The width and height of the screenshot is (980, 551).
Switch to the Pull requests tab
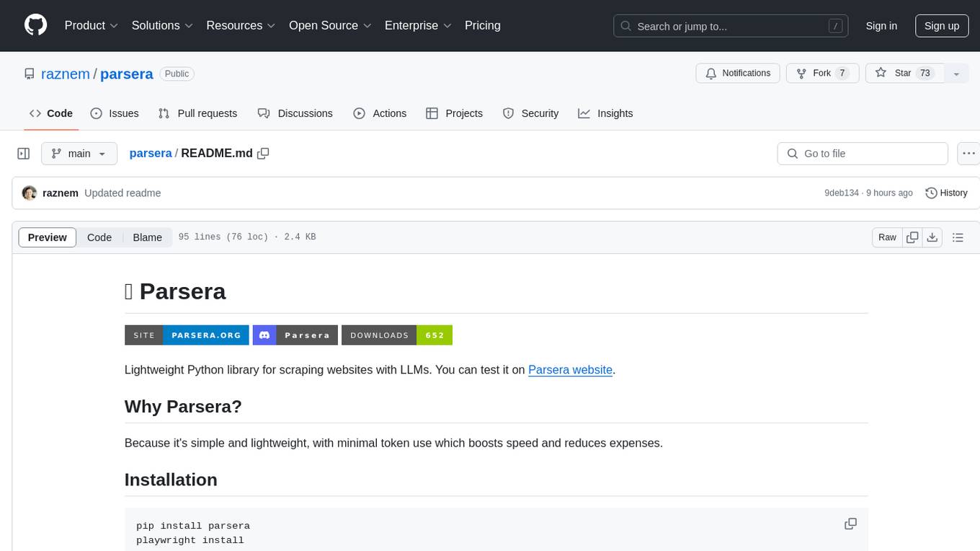(197, 113)
